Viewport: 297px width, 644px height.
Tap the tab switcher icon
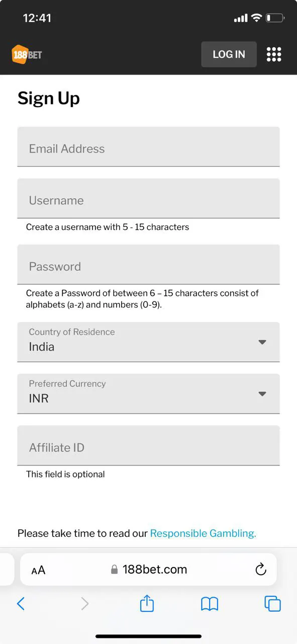(x=272, y=603)
